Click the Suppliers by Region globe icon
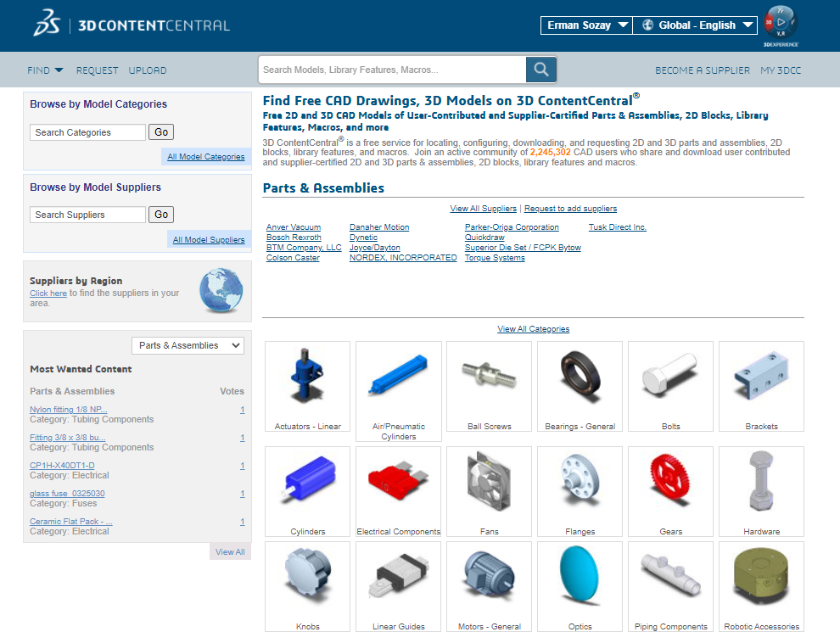 pyautogui.click(x=220, y=291)
